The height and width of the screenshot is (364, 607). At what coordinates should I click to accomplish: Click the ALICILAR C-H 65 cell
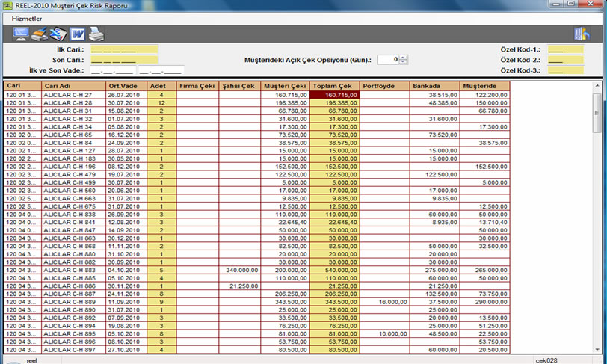pyautogui.click(x=73, y=135)
